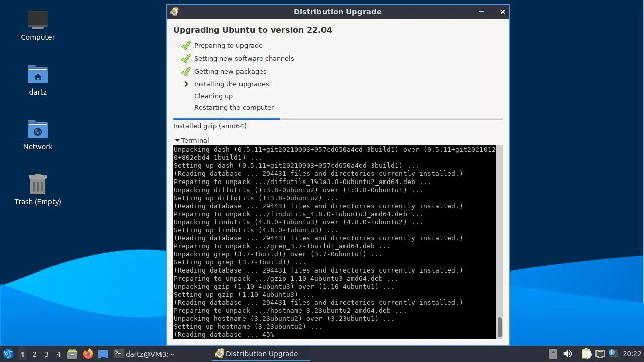Open the clipboard manager tray icon
Image resolution: width=644 pixels, height=362 pixels.
click(586, 354)
